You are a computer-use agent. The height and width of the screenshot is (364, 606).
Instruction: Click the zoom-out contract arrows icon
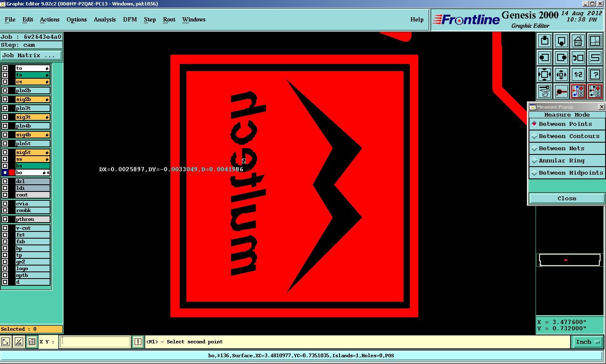click(x=561, y=74)
